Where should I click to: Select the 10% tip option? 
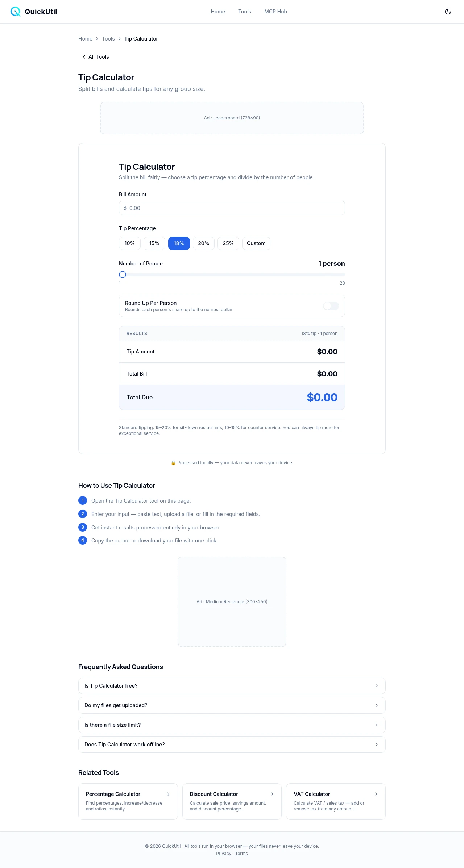pyautogui.click(x=130, y=243)
